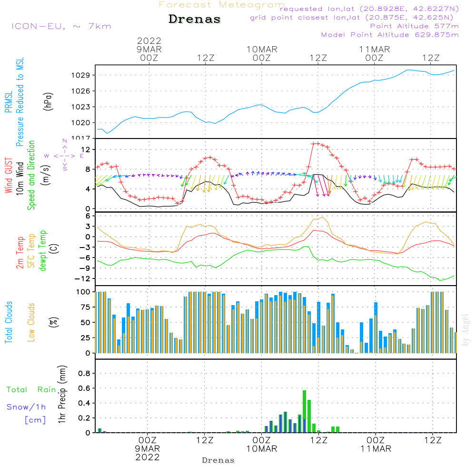Image resolution: width=476 pixels, height=476 pixels.
Task: Click the pink wind direction arrows near 10MAR 12Z
Action: (322, 185)
